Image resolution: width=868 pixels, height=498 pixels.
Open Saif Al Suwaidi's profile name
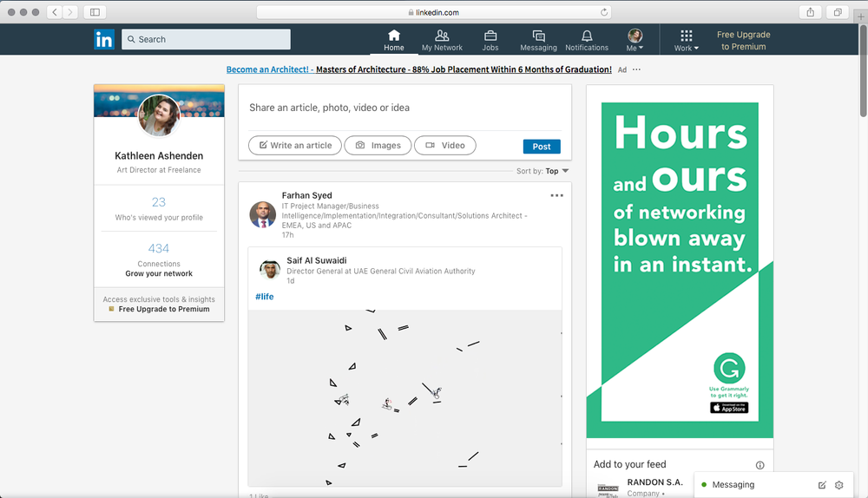click(317, 260)
